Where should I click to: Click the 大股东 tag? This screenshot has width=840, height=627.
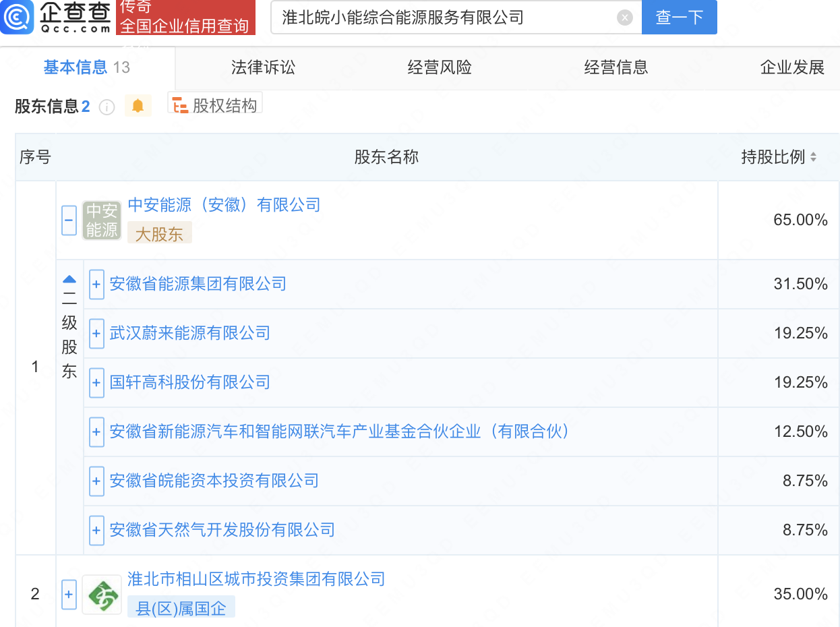coord(159,233)
